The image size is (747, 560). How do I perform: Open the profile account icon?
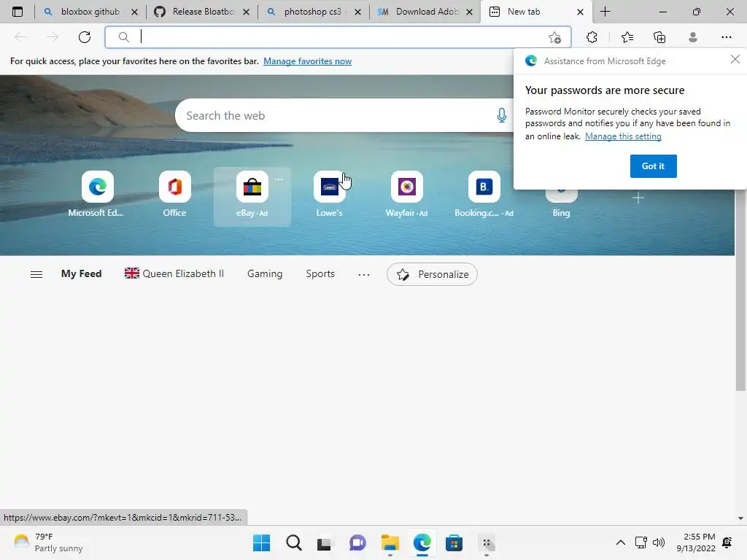pyautogui.click(x=693, y=37)
